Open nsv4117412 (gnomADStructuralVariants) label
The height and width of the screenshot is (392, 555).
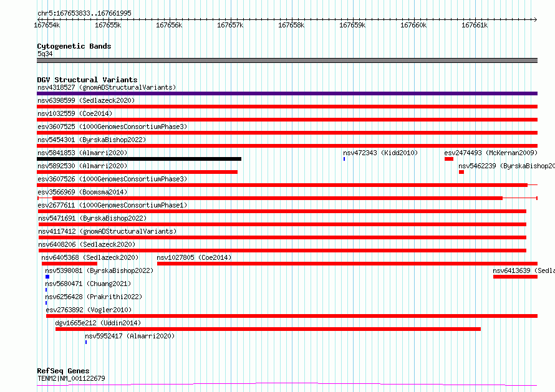pos(107,231)
